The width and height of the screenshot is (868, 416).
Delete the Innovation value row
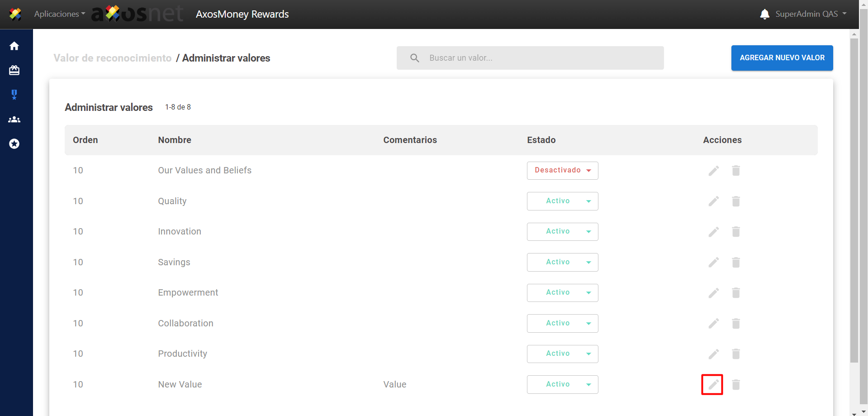pyautogui.click(x=736, y=232)
